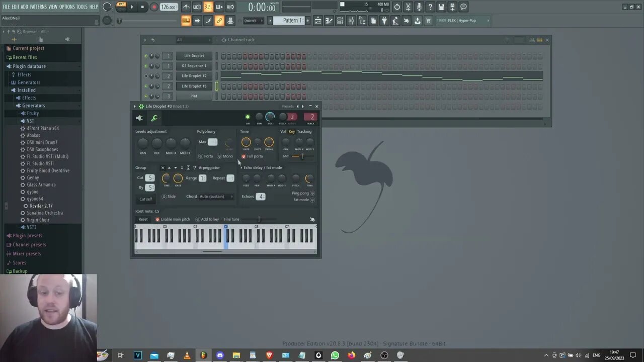Click the tempo 126.000 field

[169, 7]
